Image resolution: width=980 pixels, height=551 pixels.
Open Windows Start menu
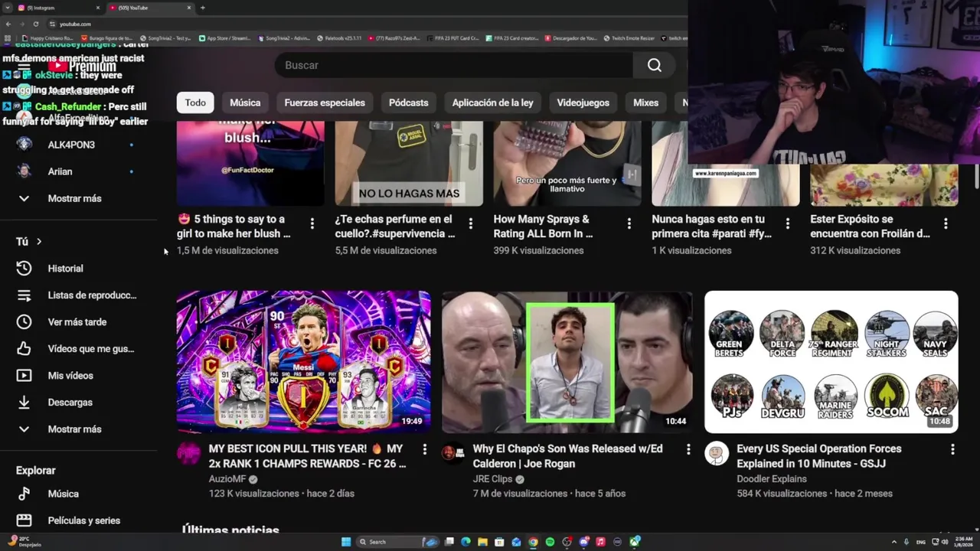point(346,542)
